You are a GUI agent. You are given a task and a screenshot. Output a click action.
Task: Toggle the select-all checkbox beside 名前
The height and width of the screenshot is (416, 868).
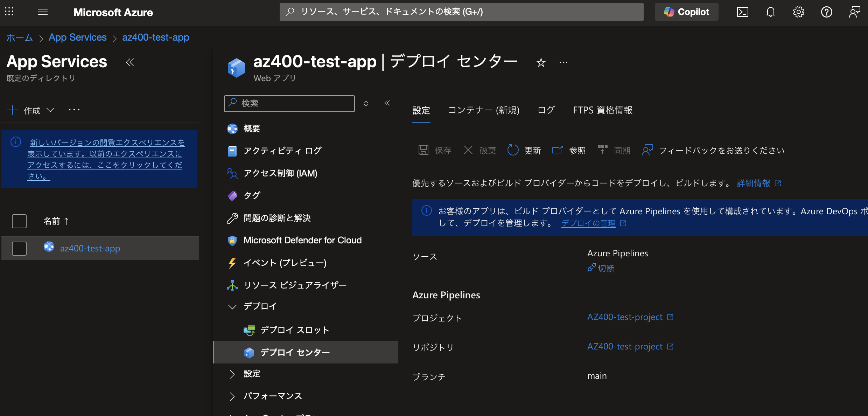[19, 221]
